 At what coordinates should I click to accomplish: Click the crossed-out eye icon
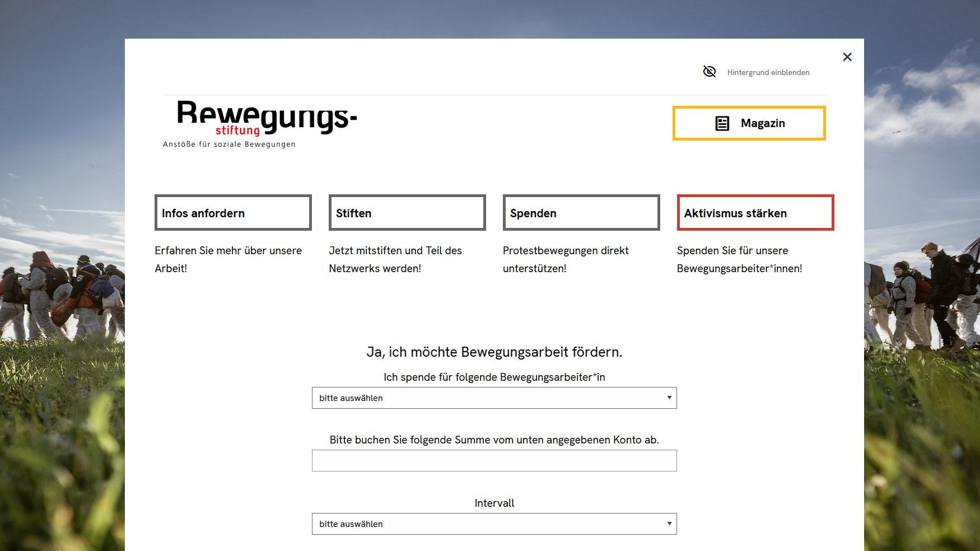(x=709, y=72)
